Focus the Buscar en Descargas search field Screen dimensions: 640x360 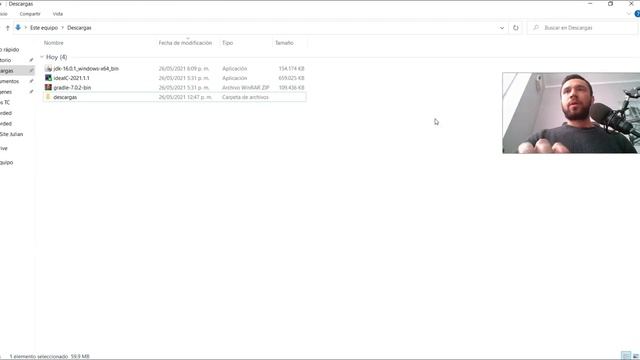coord(582,28)
